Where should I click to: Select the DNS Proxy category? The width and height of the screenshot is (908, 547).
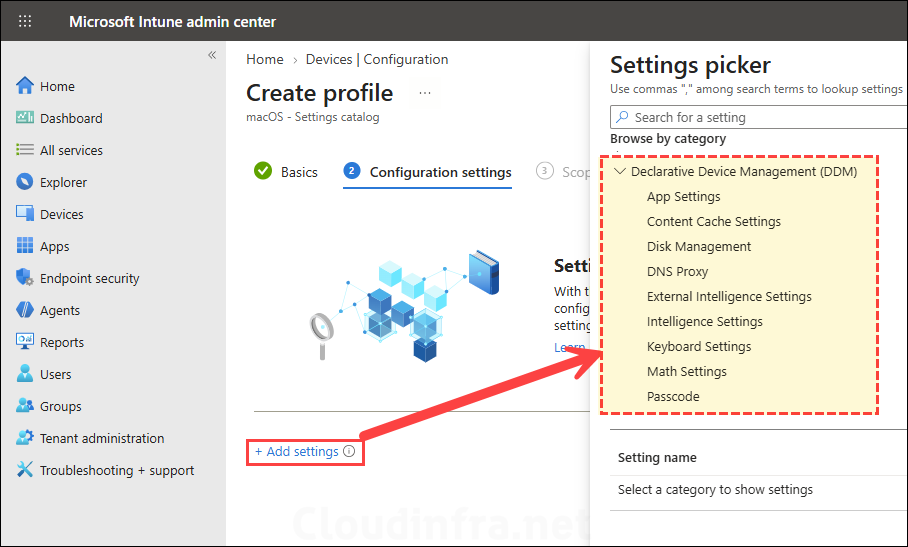point(677,271)
